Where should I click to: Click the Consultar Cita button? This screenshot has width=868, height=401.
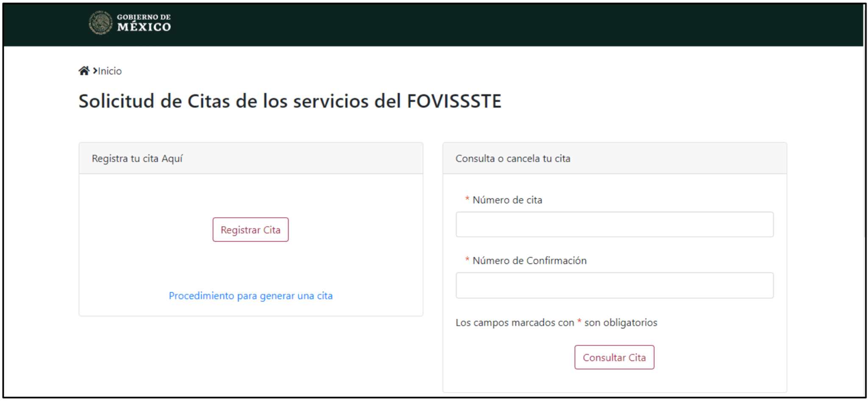pos(614,357)
